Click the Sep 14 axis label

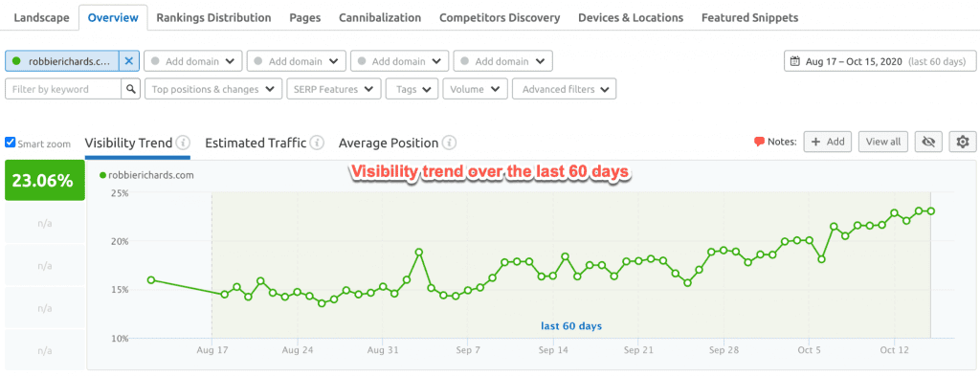coord(553,351)
